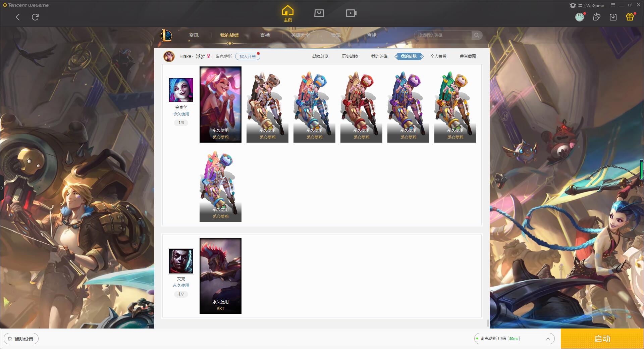This screenshot has width=644, height=349.
Task: Click the 启动 launch button
Action: pyautogui.click(x=602, y=339)
